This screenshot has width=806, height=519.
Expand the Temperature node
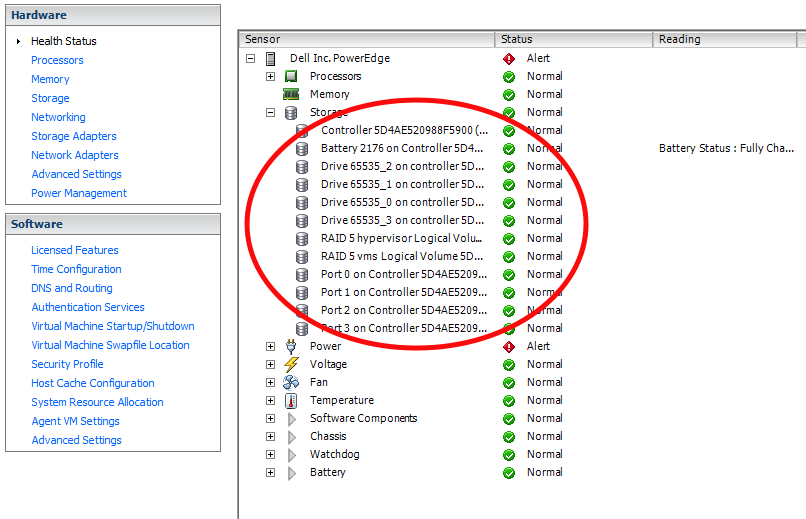pyautogui.click(x=270, y=400)
